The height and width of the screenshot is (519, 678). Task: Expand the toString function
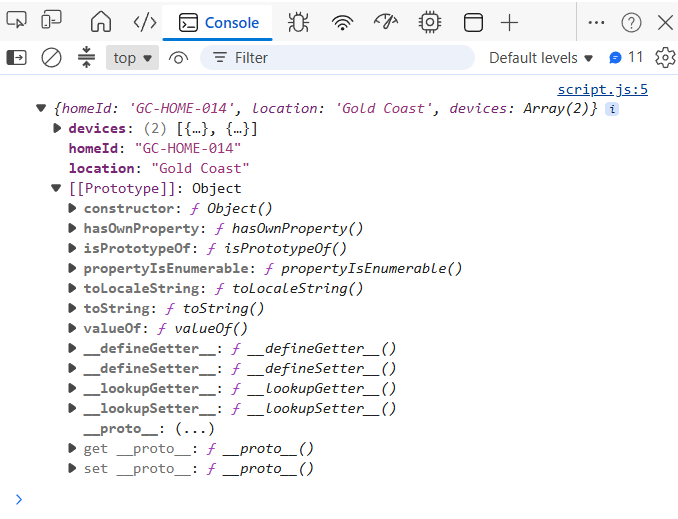coord(72,308)
